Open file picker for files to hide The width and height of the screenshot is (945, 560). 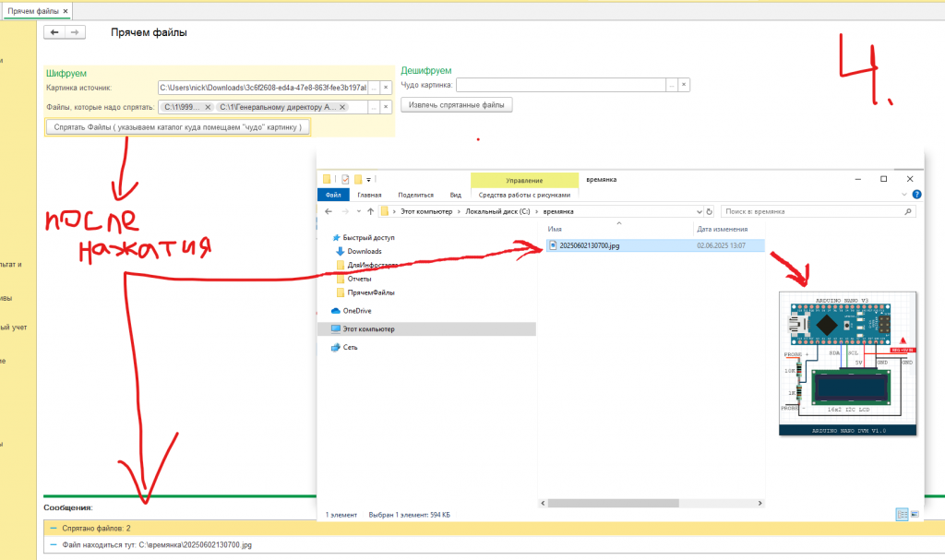[x=374, y=107]
